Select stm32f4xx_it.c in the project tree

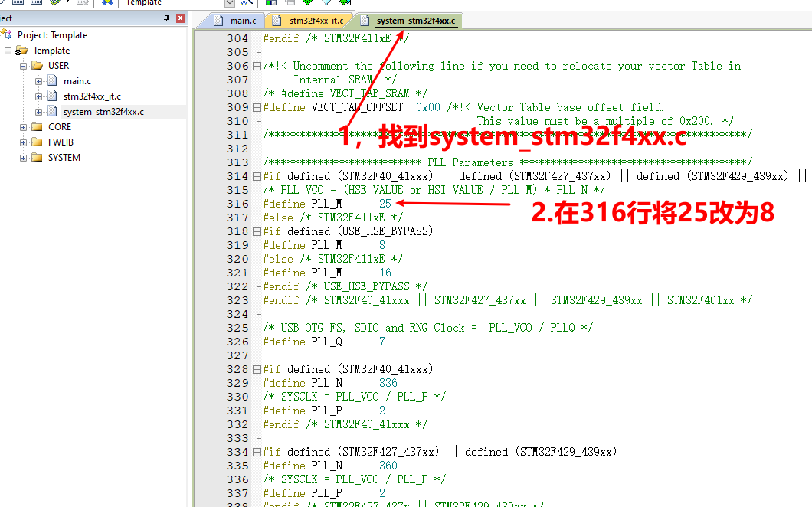click(92, 96)
